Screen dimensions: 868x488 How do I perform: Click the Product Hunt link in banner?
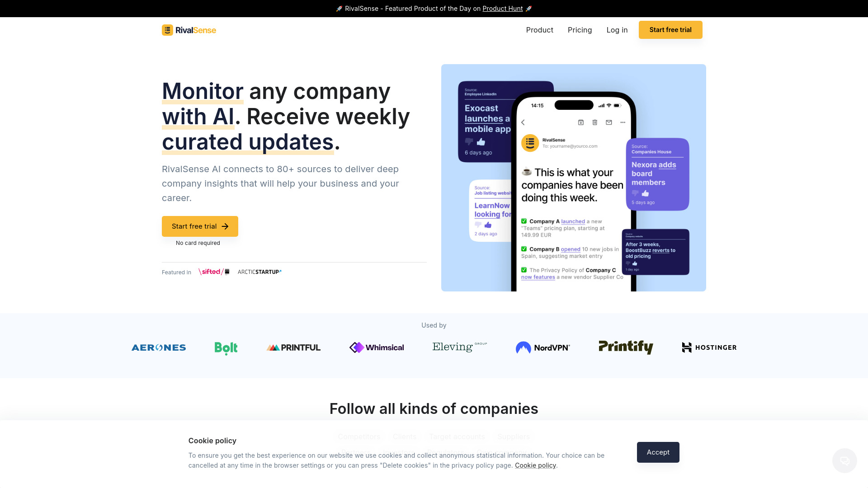[x=503, y=8]
